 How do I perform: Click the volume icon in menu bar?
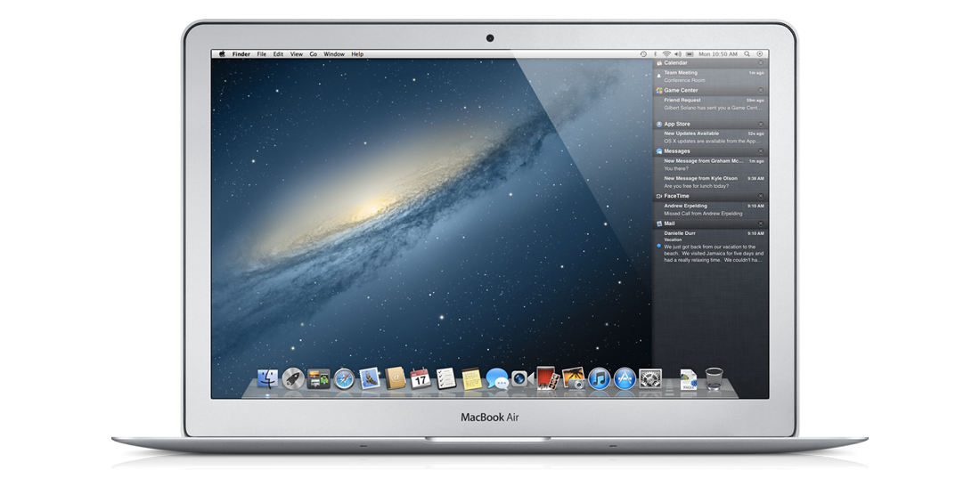678,54
